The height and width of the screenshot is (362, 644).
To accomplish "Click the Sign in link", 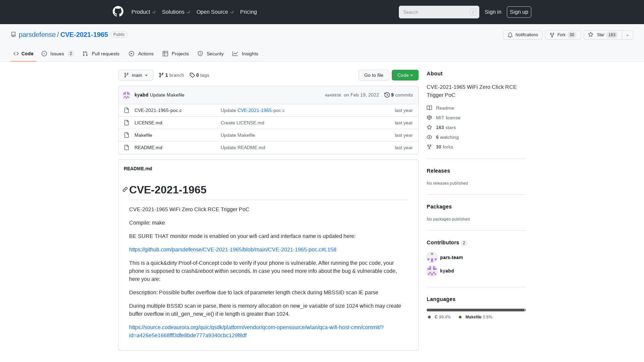I will (x=493, y=12).
